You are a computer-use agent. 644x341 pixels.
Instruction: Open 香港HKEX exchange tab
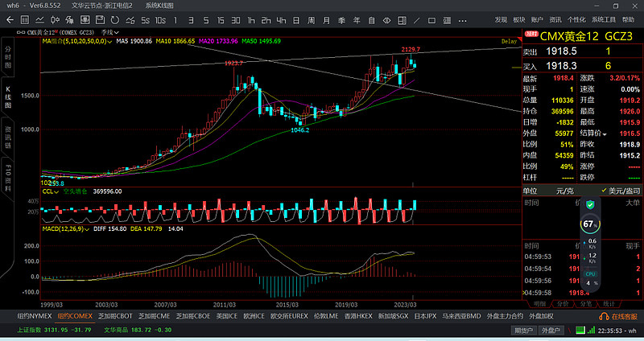358,316
